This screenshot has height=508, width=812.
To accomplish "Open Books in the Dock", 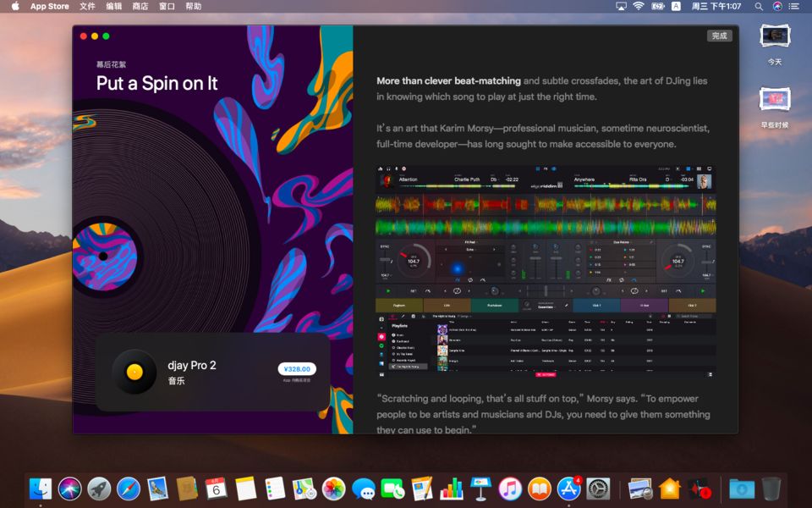I will [x=540, y=489].
